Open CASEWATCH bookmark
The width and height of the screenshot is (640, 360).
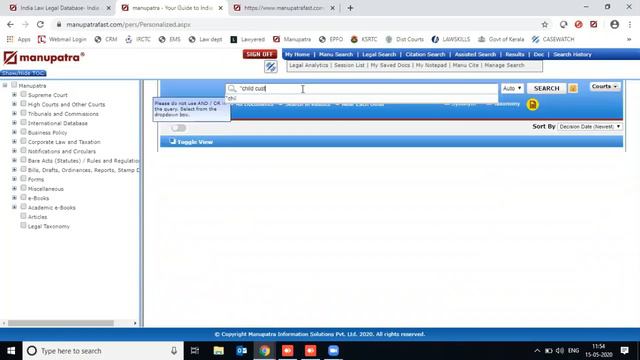553,39
